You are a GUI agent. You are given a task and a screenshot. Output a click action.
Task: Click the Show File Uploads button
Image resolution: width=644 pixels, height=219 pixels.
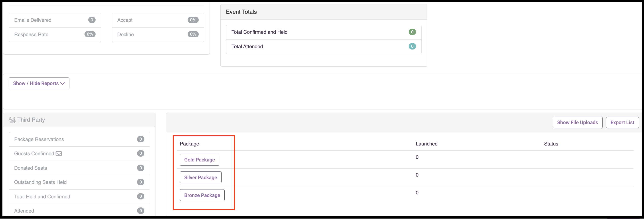[x=577, y=122]
